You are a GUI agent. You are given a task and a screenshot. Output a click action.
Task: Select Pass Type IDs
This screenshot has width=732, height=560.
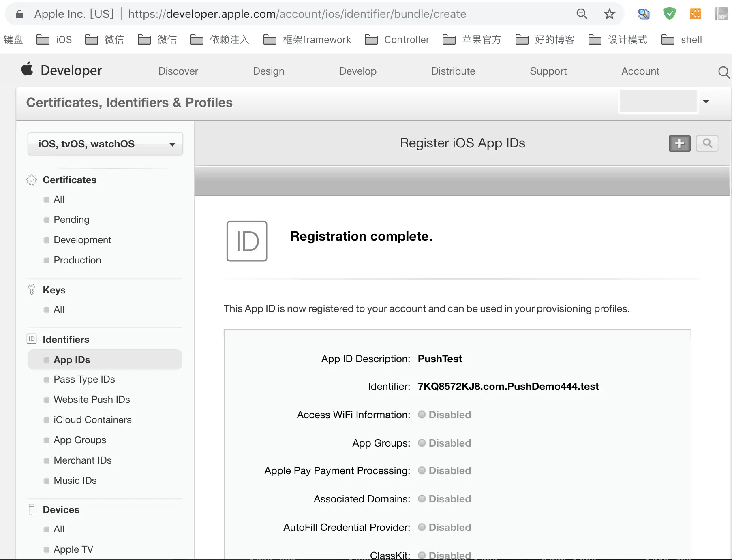(x=84, y=379)
